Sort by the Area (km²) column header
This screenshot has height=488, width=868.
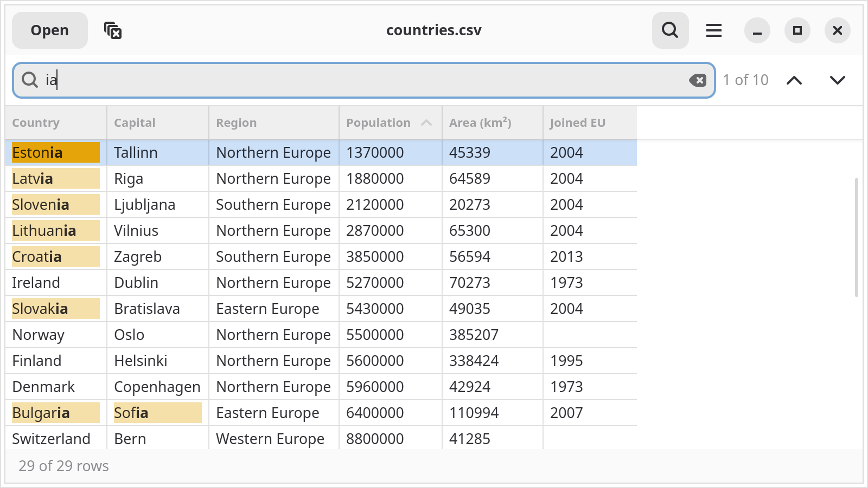493,123
